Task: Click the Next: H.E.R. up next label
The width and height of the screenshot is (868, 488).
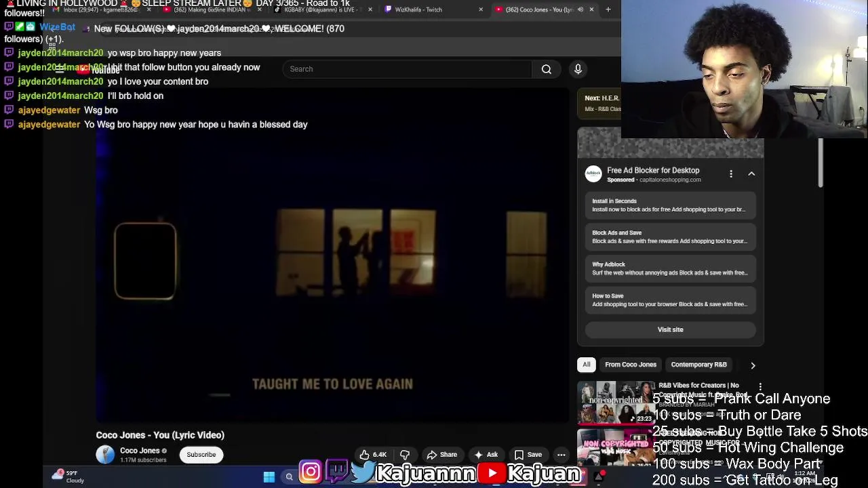Action: point(602,98)
